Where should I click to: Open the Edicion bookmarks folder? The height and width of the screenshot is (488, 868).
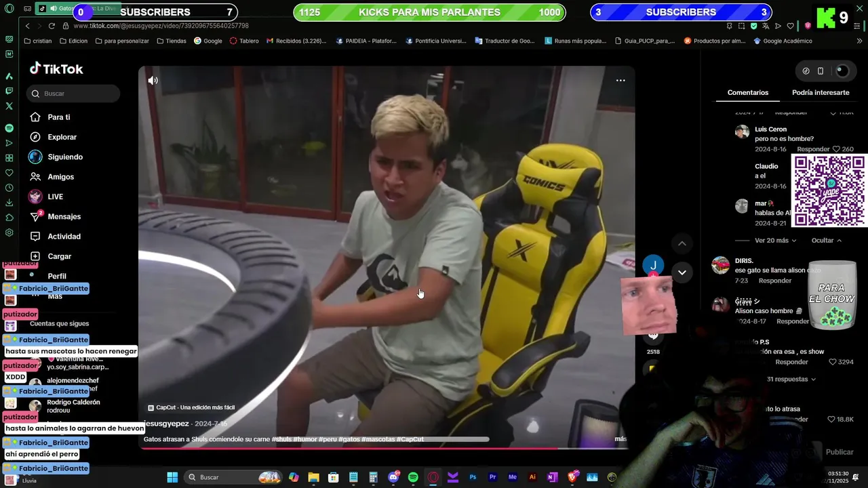tap(73, 41)
